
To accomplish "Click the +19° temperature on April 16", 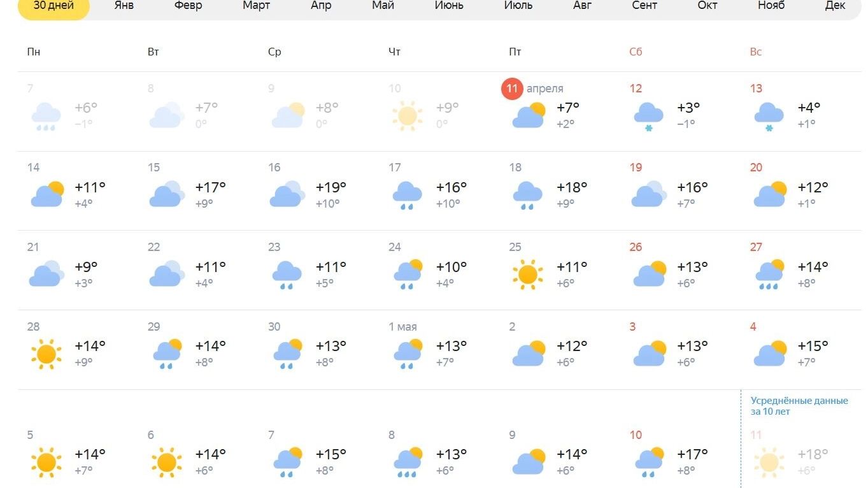I will (331, 187).
